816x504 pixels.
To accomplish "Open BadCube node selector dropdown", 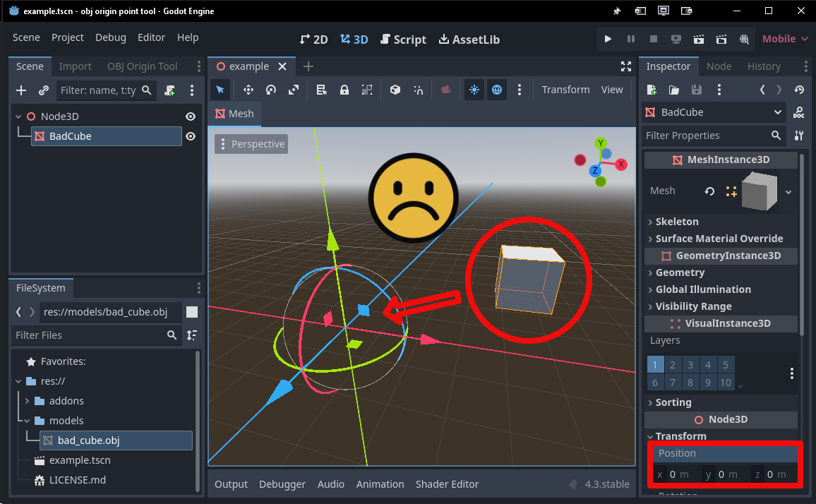I will point(714,112).
